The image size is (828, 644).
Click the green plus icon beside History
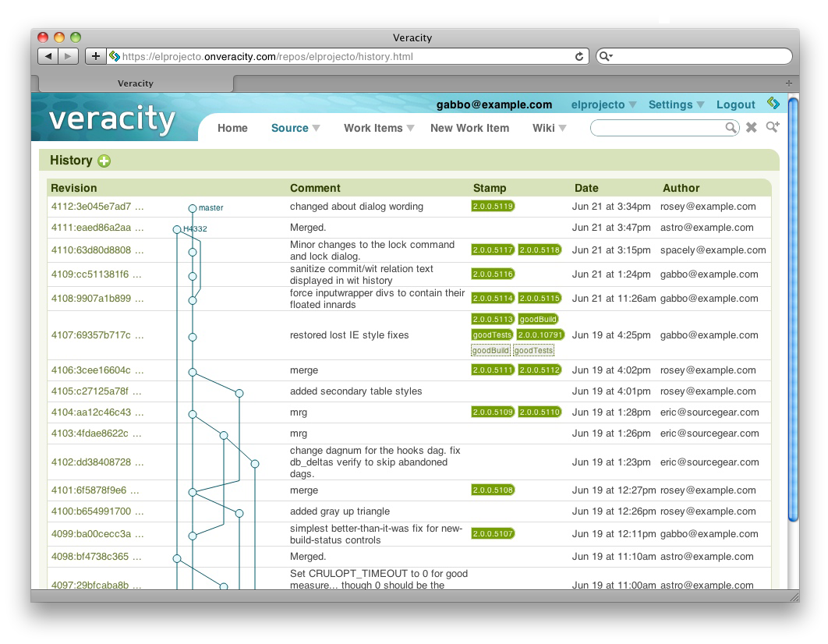(104, 161)
